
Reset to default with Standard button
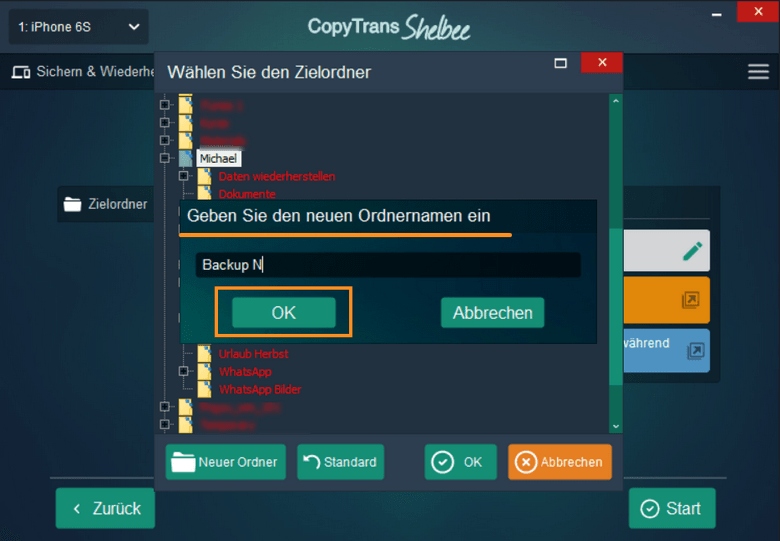click(x=340, y=462)
